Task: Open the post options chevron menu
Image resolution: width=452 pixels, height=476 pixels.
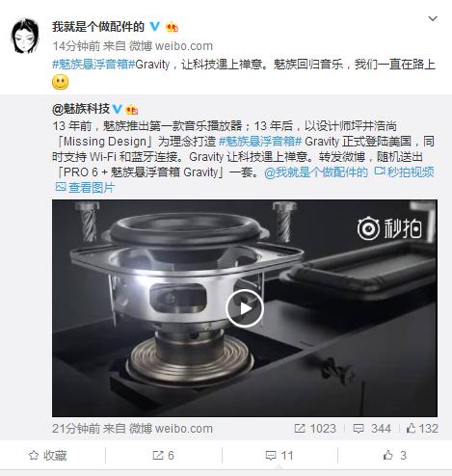Action: [433, 19]
